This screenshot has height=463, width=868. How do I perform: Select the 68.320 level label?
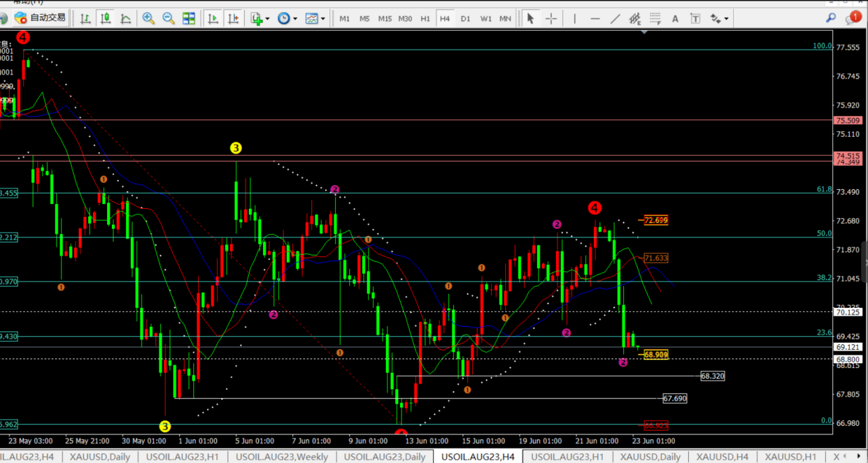(713, 376)
